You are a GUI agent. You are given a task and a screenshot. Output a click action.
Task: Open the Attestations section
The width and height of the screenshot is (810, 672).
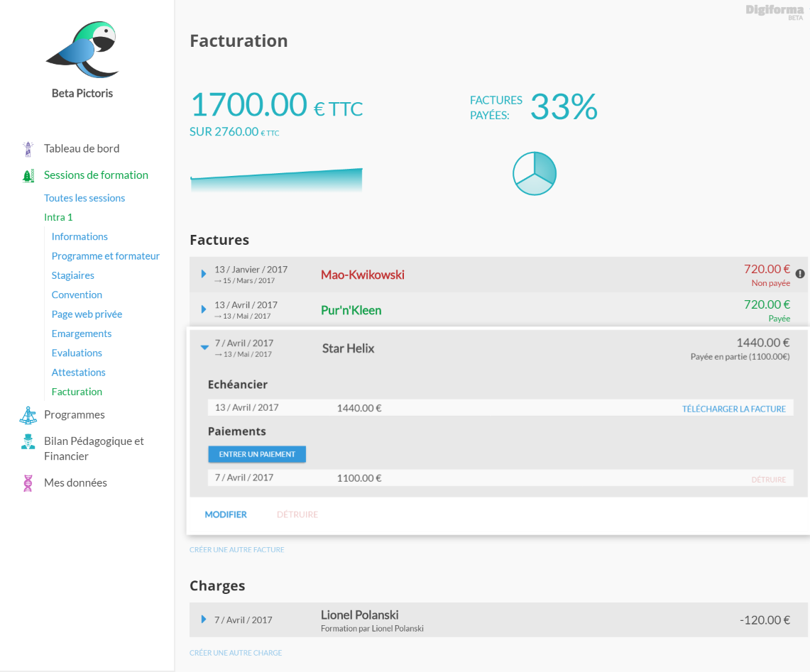[x=79, y=373]
